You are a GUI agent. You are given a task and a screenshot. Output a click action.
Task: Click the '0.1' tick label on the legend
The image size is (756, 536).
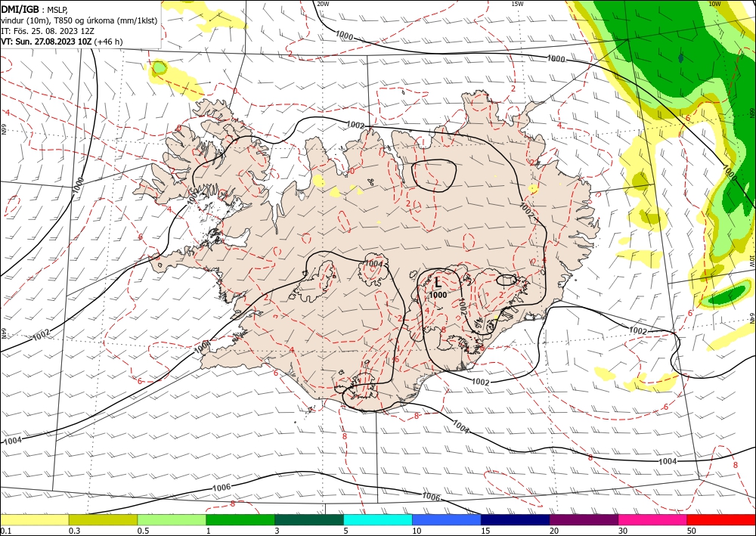(x=6, y=531)
